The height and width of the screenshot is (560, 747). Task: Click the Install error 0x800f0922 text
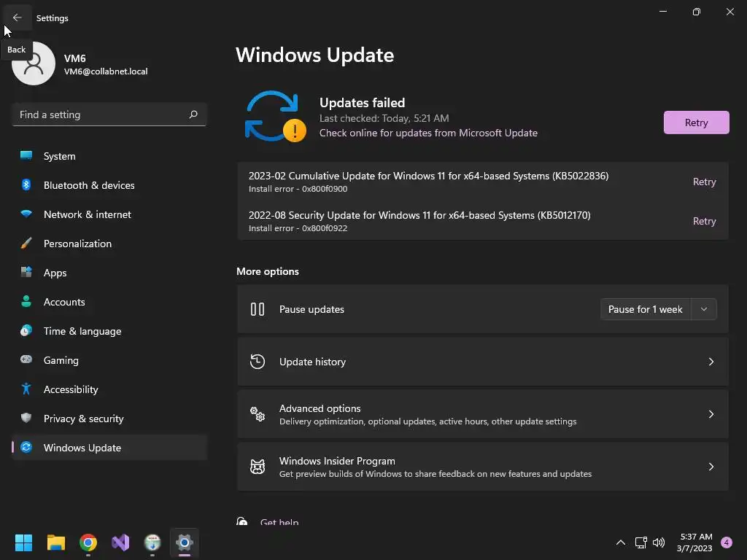[298, 228]
